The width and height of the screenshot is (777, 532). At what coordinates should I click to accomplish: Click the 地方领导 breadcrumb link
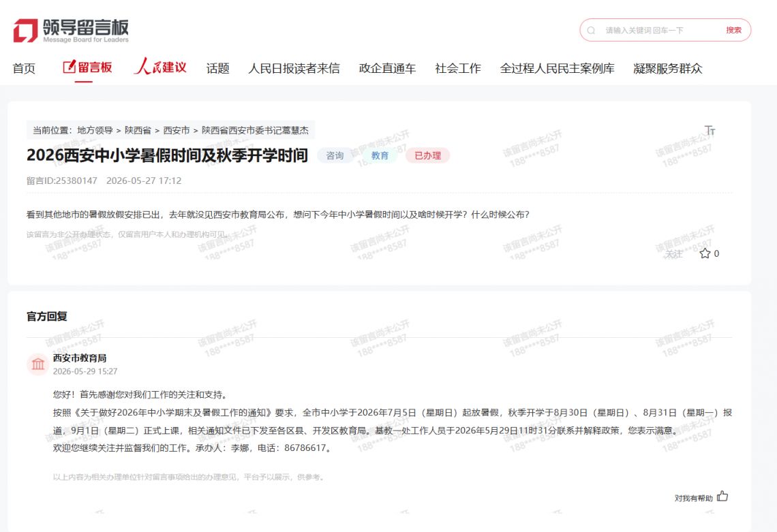95,130
